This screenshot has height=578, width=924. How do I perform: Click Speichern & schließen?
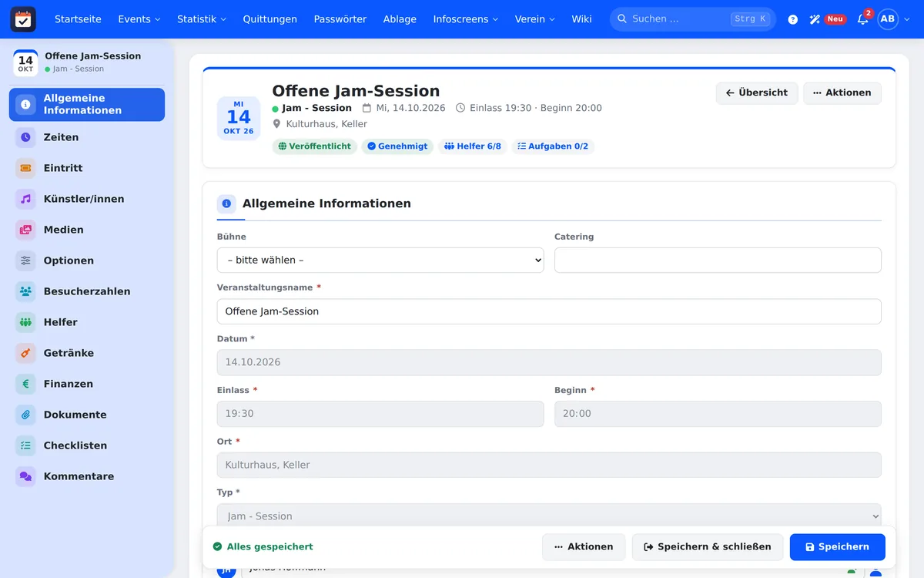708,547
